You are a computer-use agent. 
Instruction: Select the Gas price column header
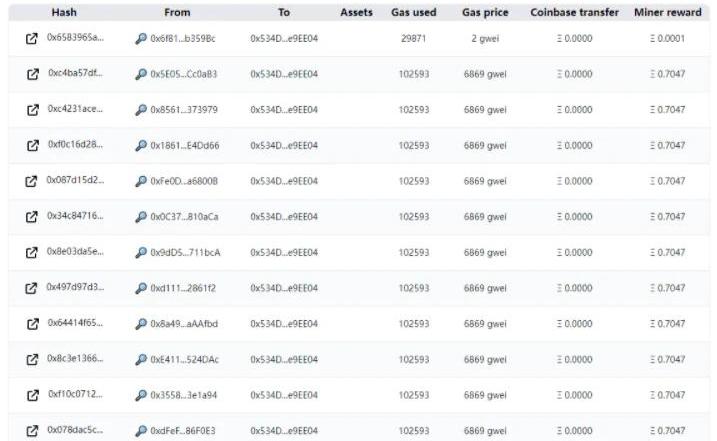[x=485, y=13]
